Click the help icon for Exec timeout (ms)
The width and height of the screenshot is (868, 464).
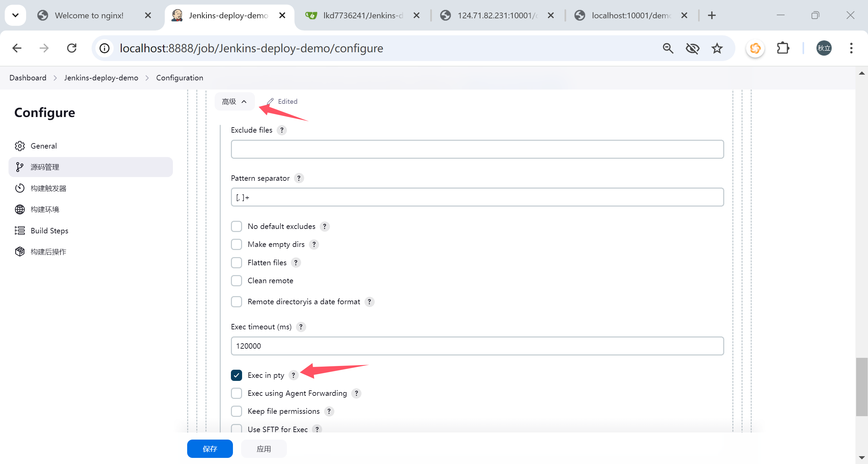click(x=301, y=327)
